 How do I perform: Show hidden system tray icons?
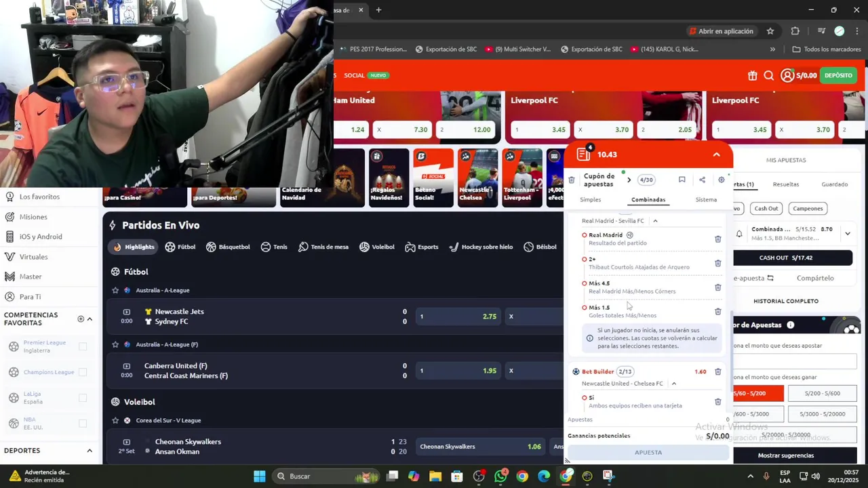[x=750, y=476]
